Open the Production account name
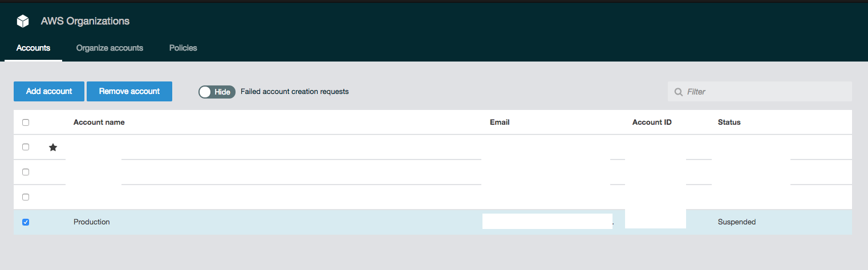This screenshot has height=270, width=868. pos(92,222)
